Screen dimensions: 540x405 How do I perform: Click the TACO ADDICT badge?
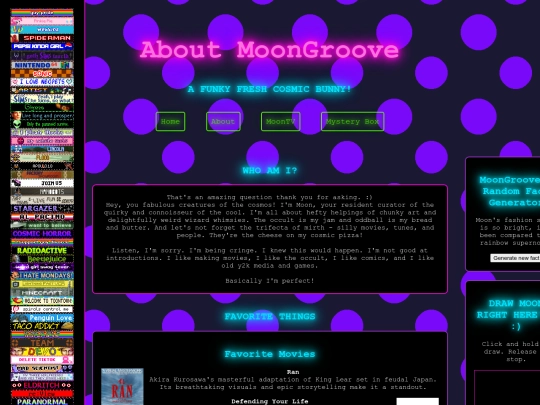[42, 326]
